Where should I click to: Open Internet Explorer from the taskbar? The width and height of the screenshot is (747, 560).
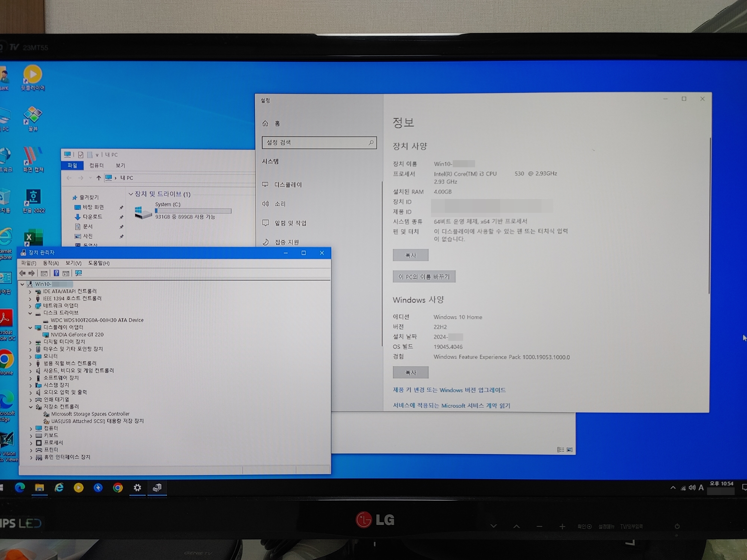point(59,487)
